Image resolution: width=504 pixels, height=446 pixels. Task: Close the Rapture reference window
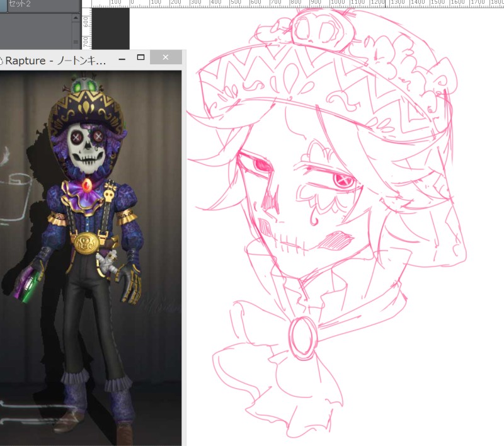click(x=166, y=57)
